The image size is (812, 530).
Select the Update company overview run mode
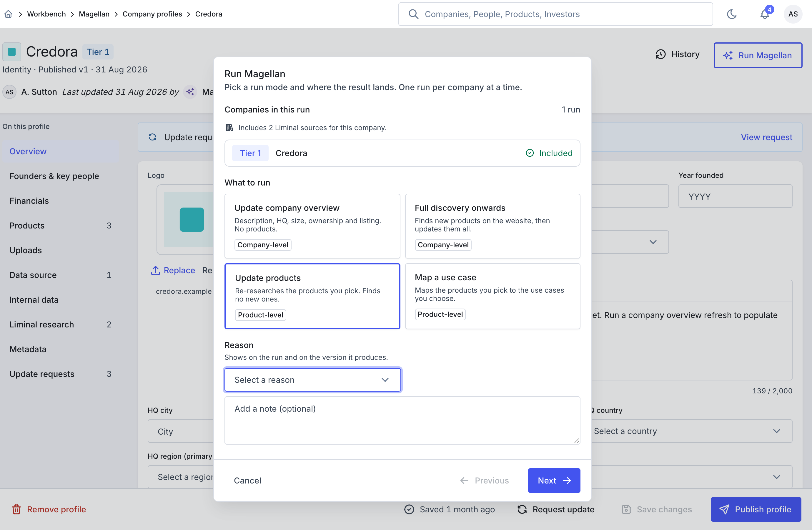312,226
